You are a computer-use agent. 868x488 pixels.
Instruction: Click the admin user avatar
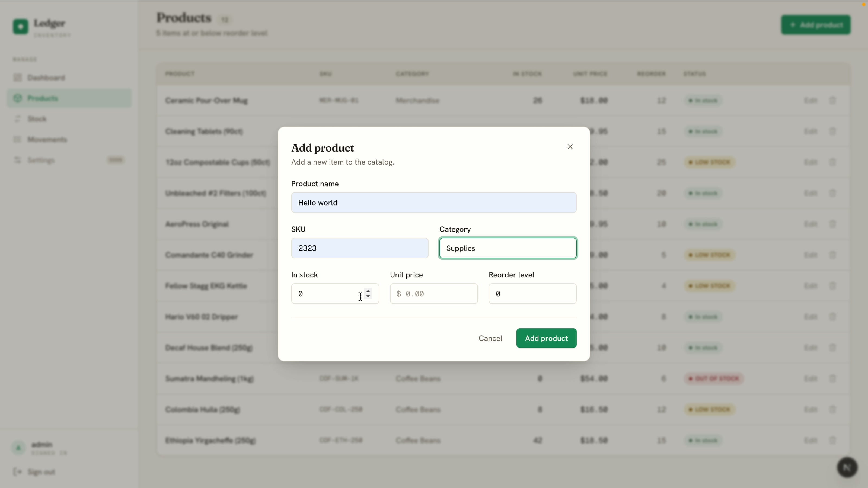point(18,448)
